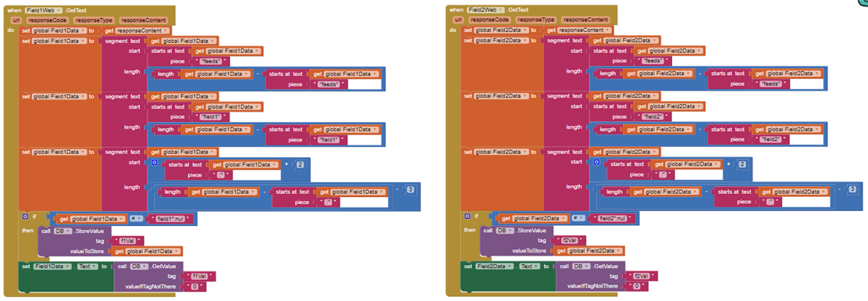Viewport: 868px width, 301px height.
Task: Open DB dropdown in StoreValue call with f2Val tag
Action: [x=505, y=231]
